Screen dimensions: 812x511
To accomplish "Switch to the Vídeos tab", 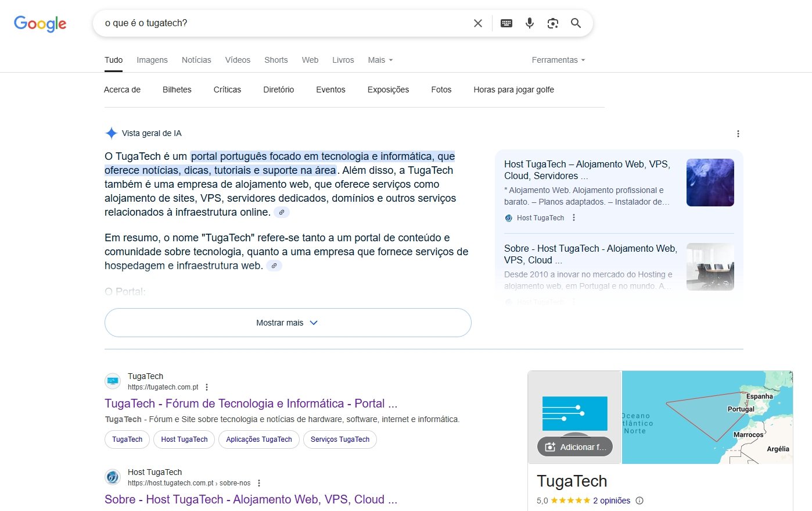I will pos(238,60).
